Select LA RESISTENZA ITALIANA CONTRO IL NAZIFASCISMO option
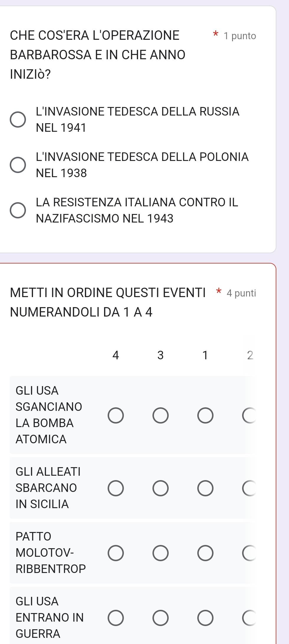289x644 pixels. coord(18,210)
